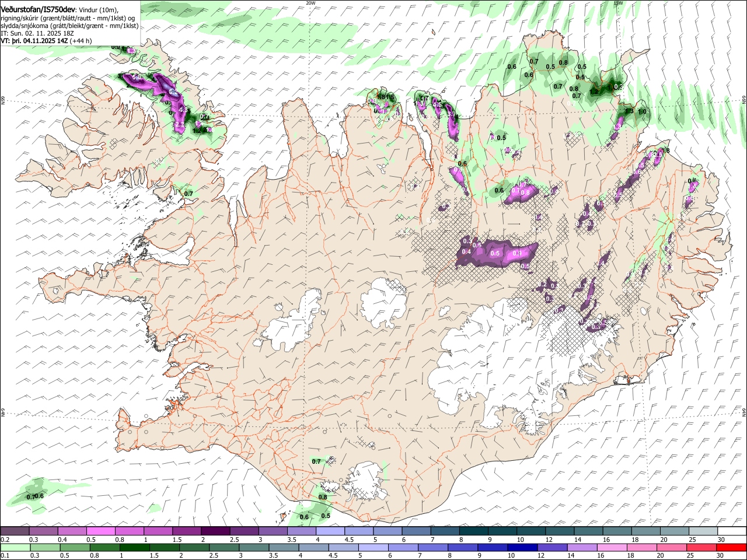The width and height of the screenshot is (747, 560).
Task: Select the bright pink 0.5–0.8 upper legend swatch
Action: tap(100, 531)
